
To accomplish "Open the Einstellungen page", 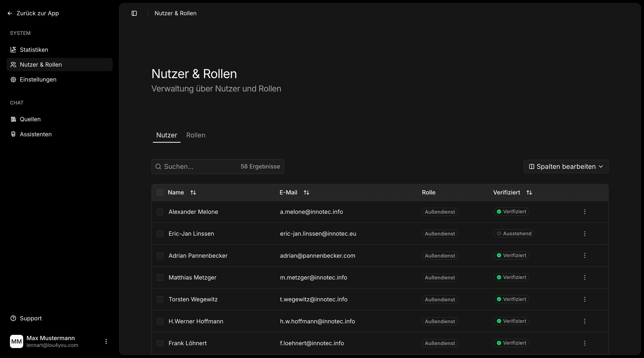I will point(60,79).
